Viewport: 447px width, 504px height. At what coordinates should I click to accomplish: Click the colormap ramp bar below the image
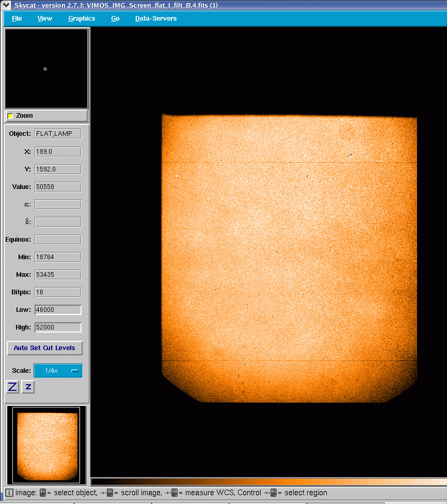point(269,481)
